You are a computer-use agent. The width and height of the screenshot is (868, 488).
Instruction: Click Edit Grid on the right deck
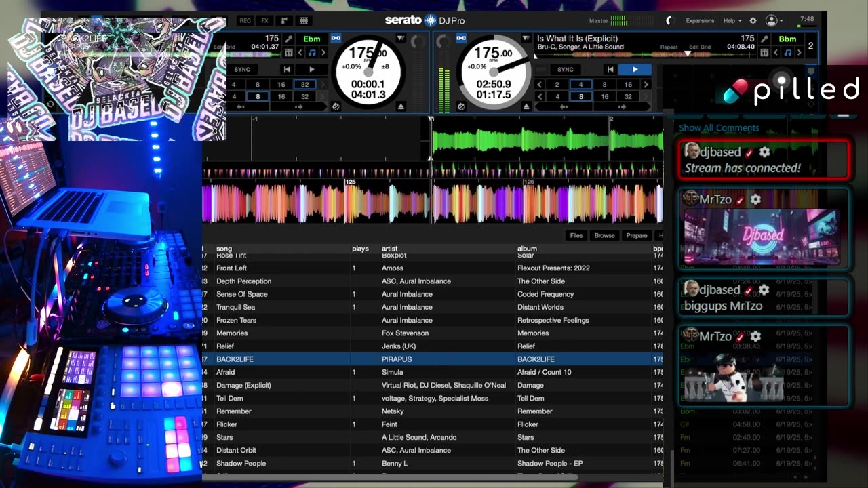(x=700, y=47)
